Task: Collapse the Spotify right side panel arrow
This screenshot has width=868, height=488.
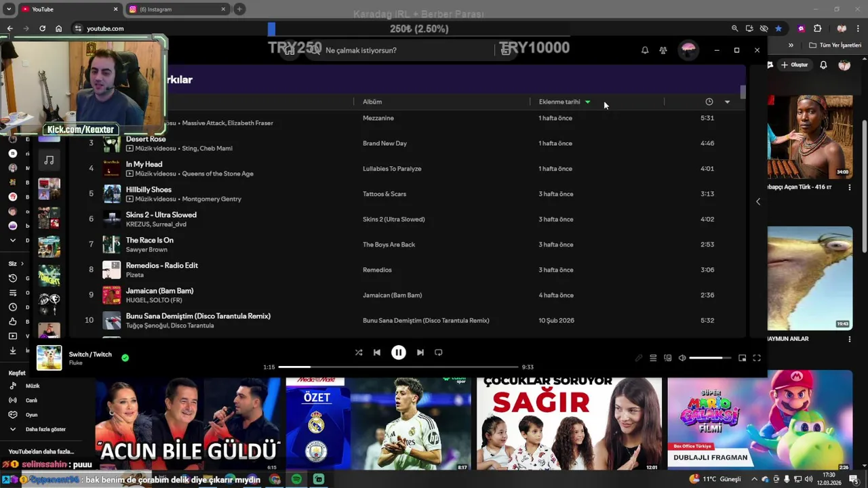Action: (x=758, y=201)
